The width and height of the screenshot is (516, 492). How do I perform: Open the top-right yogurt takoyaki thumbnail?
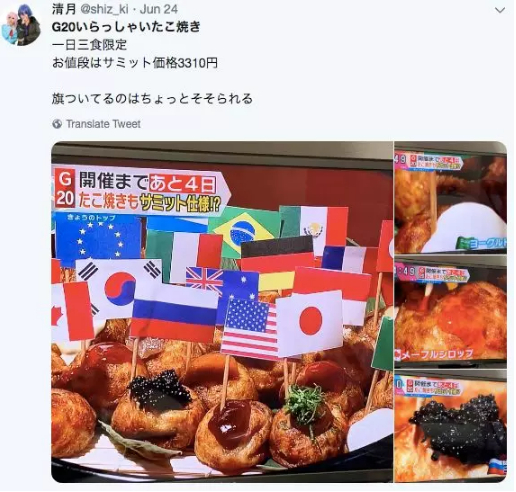click(x=450, y=197)
